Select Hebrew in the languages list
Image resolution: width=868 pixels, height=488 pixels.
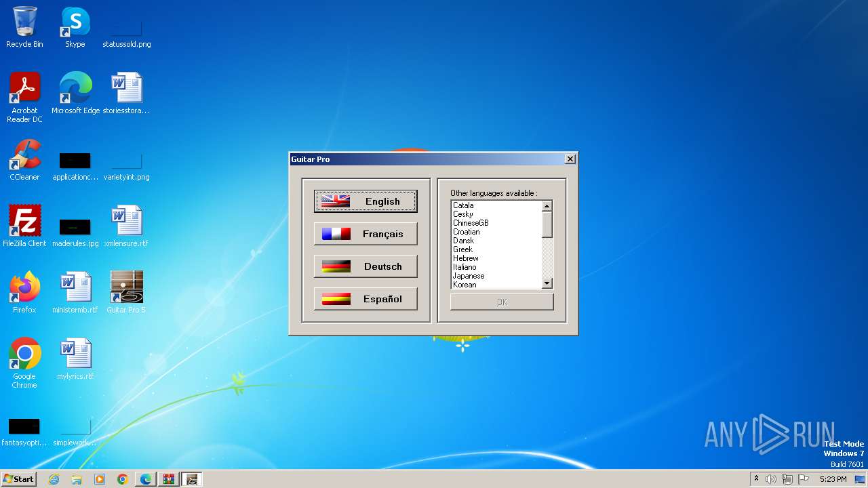(497, 258)
